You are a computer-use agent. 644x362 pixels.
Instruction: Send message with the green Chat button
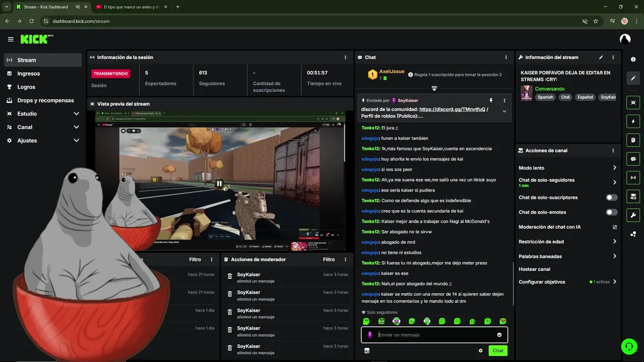tap(498, 350)
